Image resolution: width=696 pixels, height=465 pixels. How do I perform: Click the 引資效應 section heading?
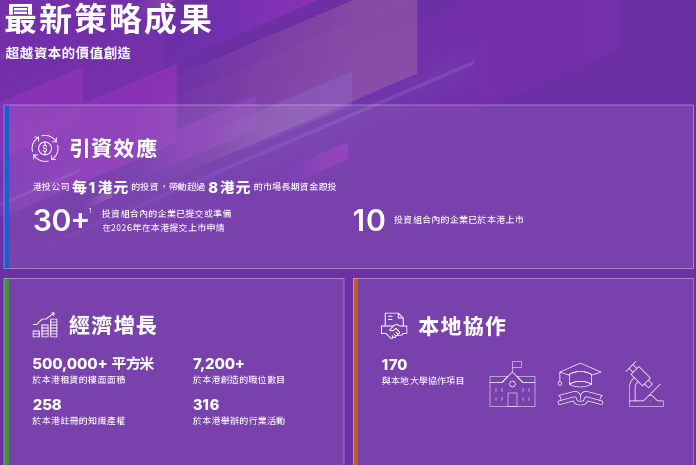(113, 149)
